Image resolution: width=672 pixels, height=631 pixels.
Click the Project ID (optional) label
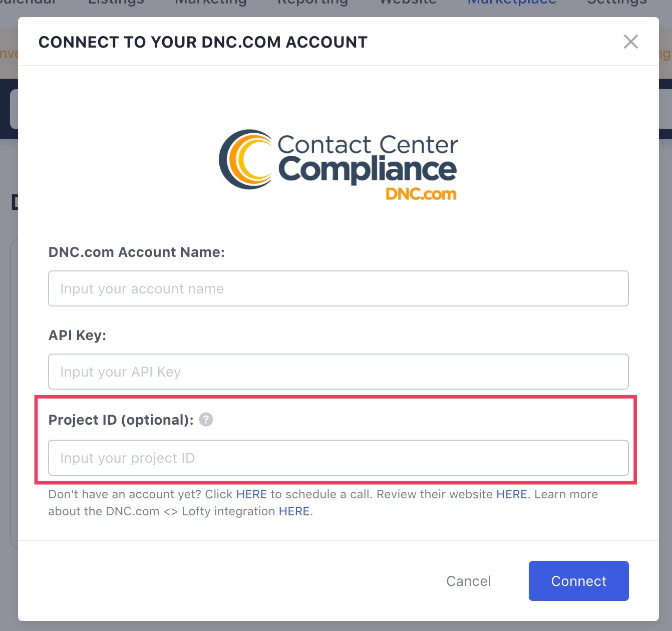coord(121,420)
